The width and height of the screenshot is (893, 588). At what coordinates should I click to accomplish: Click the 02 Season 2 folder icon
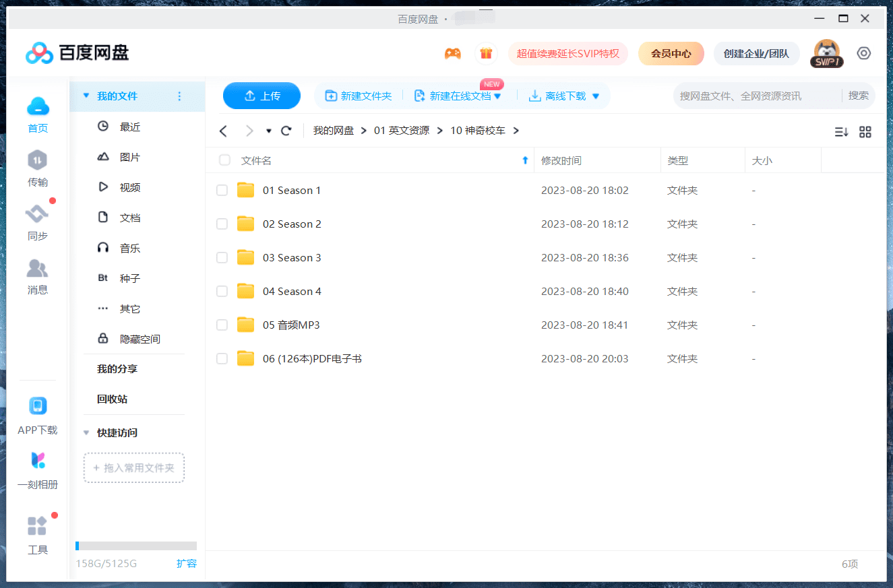[245, 224]
